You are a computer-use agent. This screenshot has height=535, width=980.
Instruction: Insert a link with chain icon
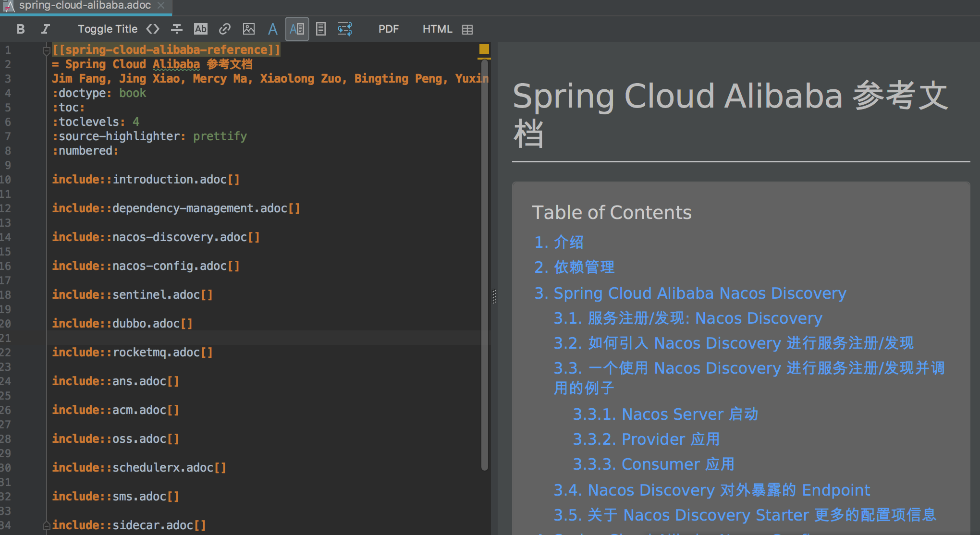224,29
